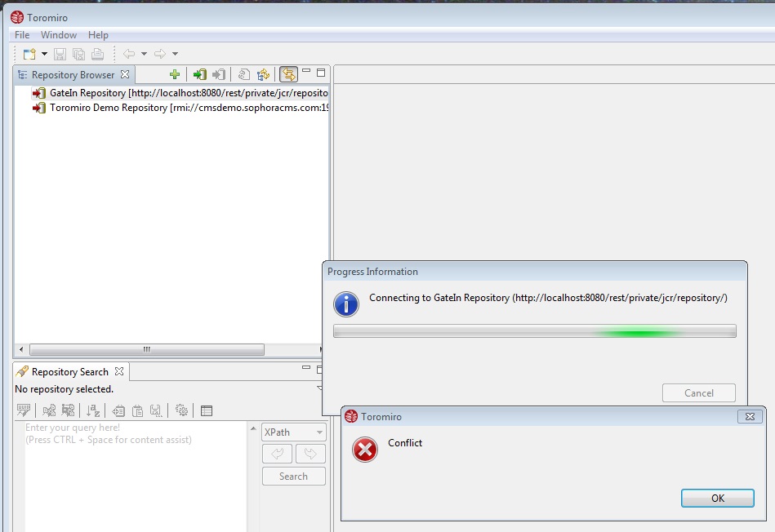Select the Toromiro Demo Repository tree entry
The height and width of the screenshot is (532, 775).
pos(180,108)
